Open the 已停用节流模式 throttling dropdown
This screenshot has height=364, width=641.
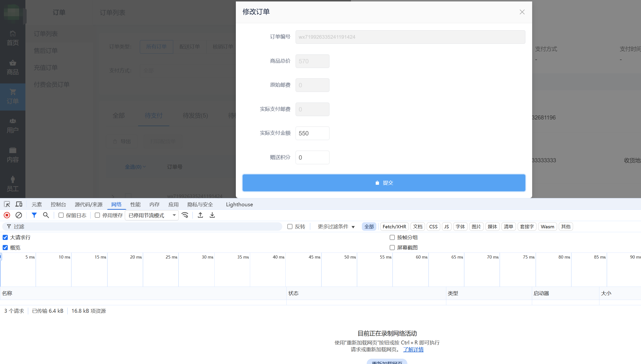pos(152,215)
